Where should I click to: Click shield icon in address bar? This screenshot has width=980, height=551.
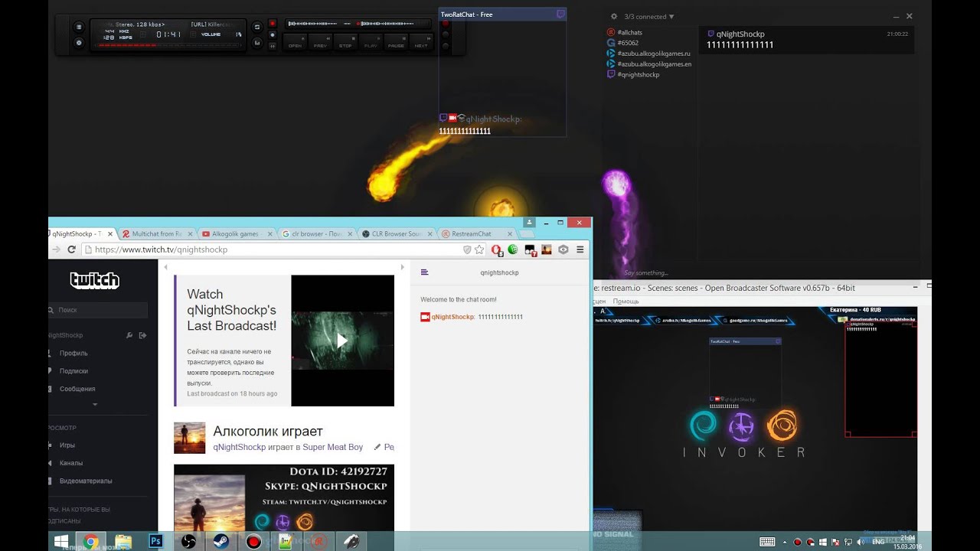468,249
